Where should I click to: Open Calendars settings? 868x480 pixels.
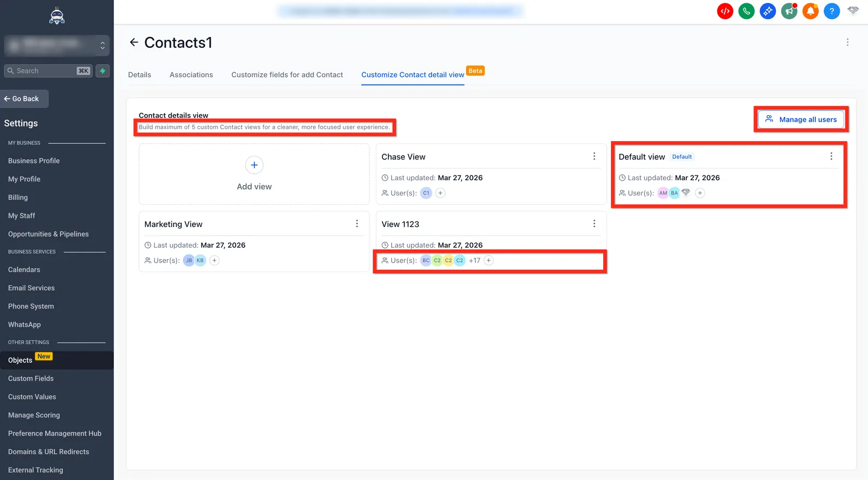[x=24, y=270]
